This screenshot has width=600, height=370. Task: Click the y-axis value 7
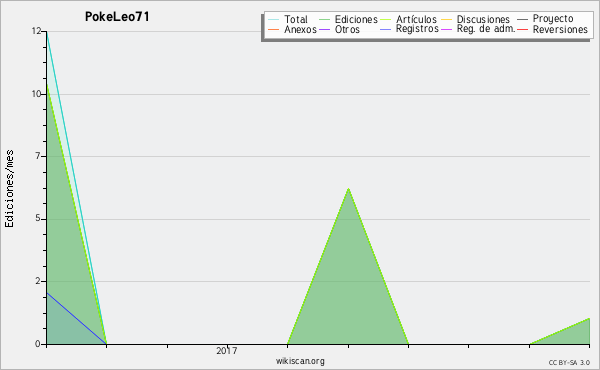pyautogui.click(x=38, y=156)
